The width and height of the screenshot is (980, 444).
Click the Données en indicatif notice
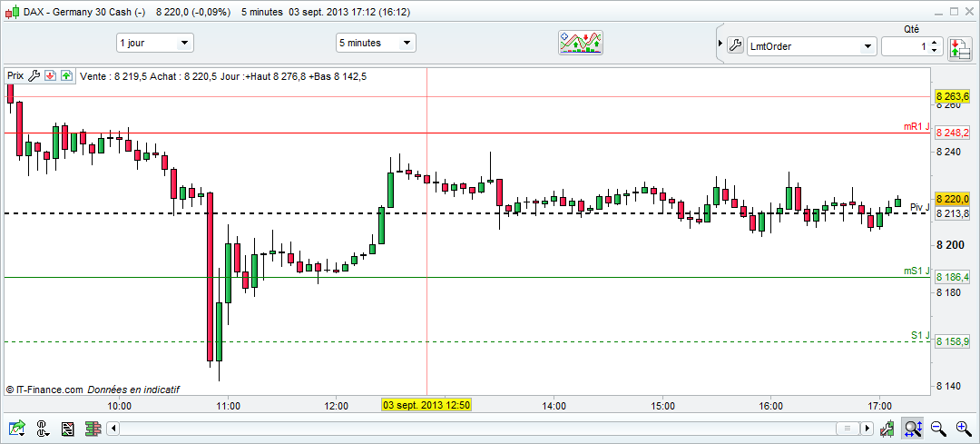[x=133, y=390]
